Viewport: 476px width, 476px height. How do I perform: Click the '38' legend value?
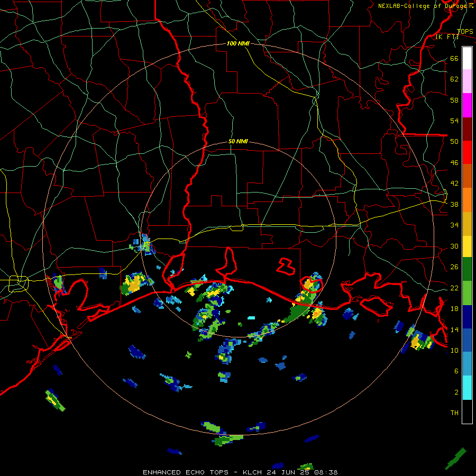pos(454,205)
